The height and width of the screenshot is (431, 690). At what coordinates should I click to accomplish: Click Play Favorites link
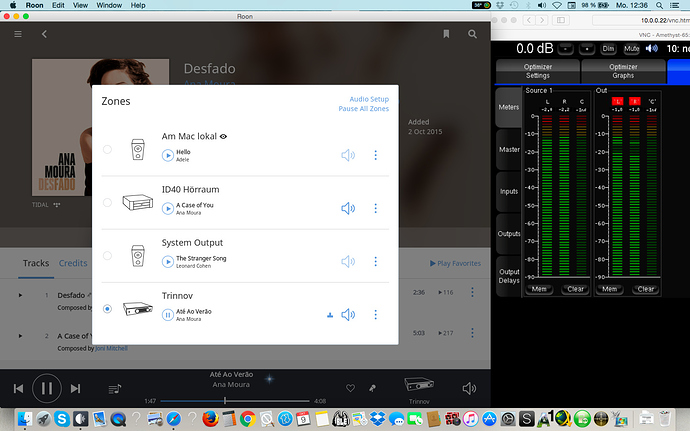(x=455, y=263)
